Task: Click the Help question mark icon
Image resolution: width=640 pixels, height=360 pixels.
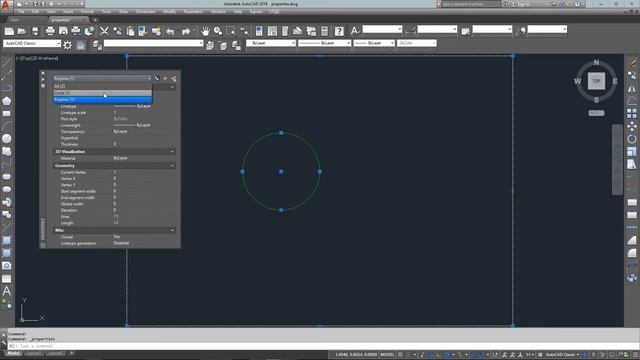Action: pyautogui.click(x=339, y=31)
